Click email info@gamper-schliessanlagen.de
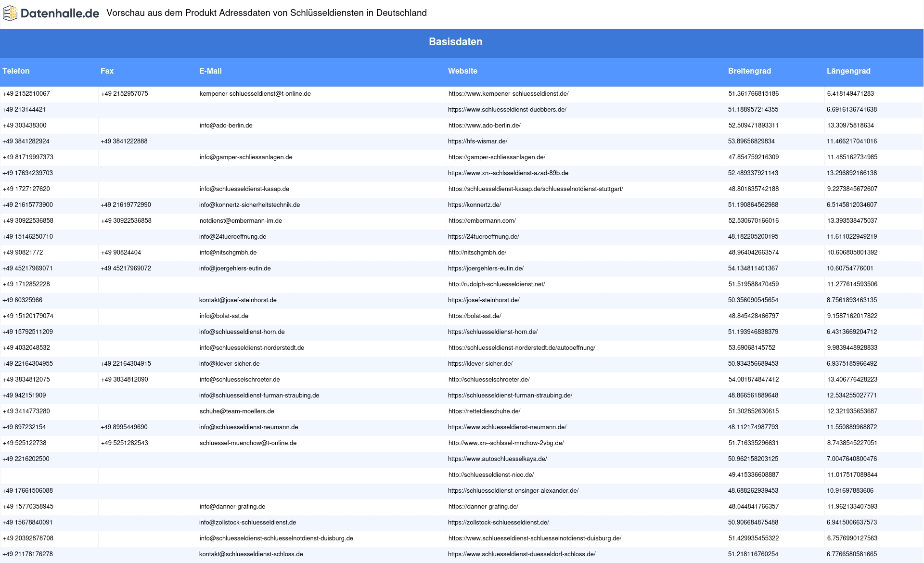 pyautogui.click(x=246, y=157)
